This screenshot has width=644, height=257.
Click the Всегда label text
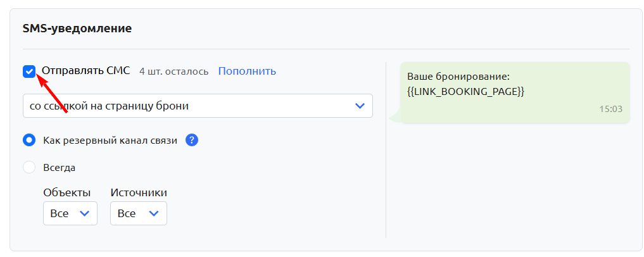click(x=59, y=168)
